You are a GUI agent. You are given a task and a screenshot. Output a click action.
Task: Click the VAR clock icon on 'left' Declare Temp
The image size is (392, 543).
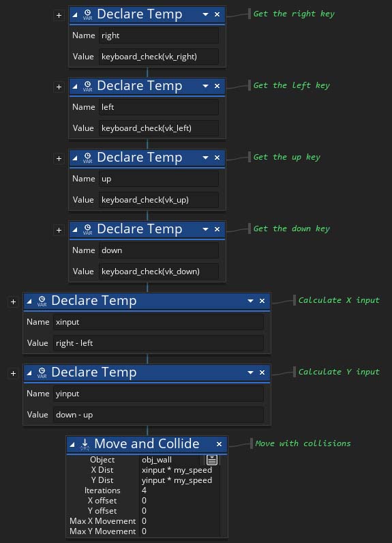[87, 86]
